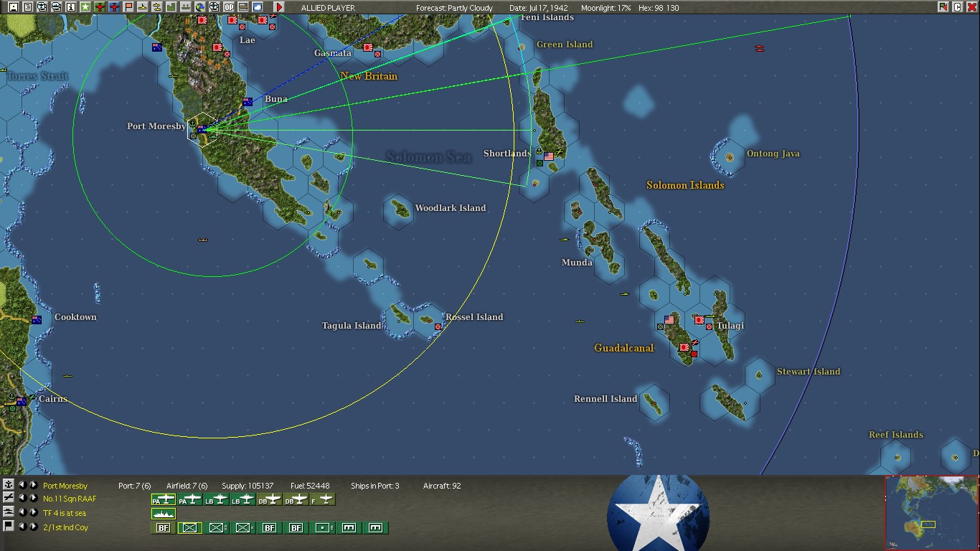Click the 'Aircraft: 92' readout
980x551 pixels.
coord(442,486)
